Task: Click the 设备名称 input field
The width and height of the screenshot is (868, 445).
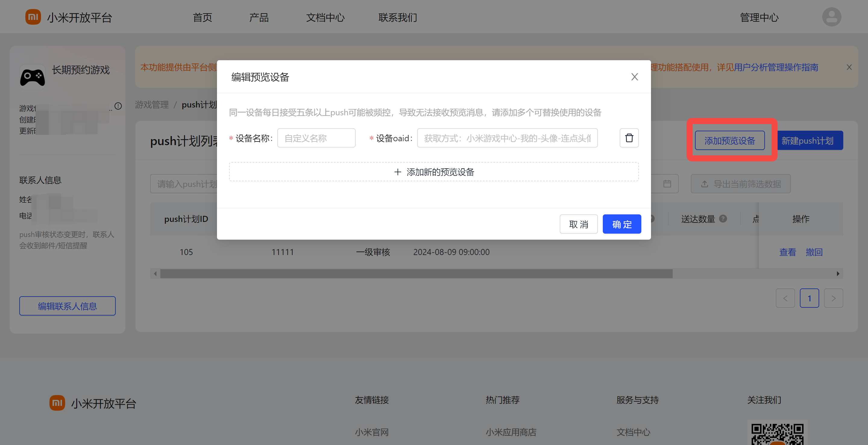Action: point(316,138)
